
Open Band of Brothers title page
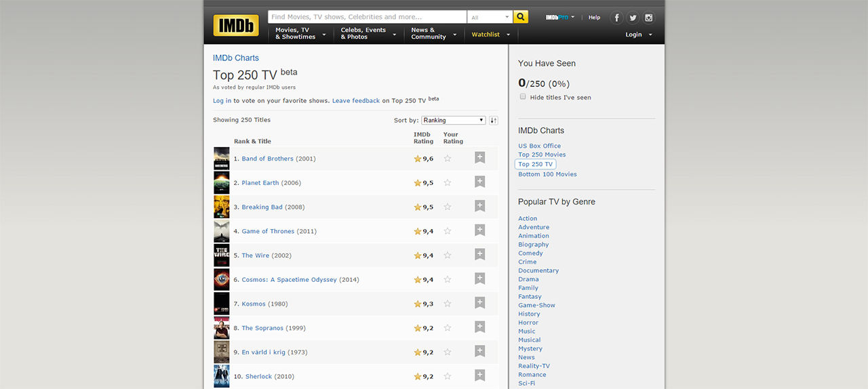[268, 159]
